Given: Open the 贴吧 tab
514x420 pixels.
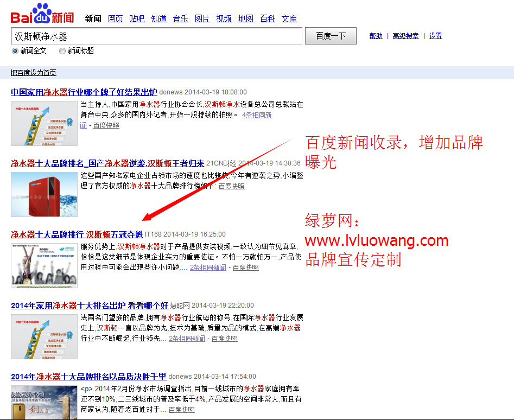Looking at the screenshot, I should [x=137, y=18].
